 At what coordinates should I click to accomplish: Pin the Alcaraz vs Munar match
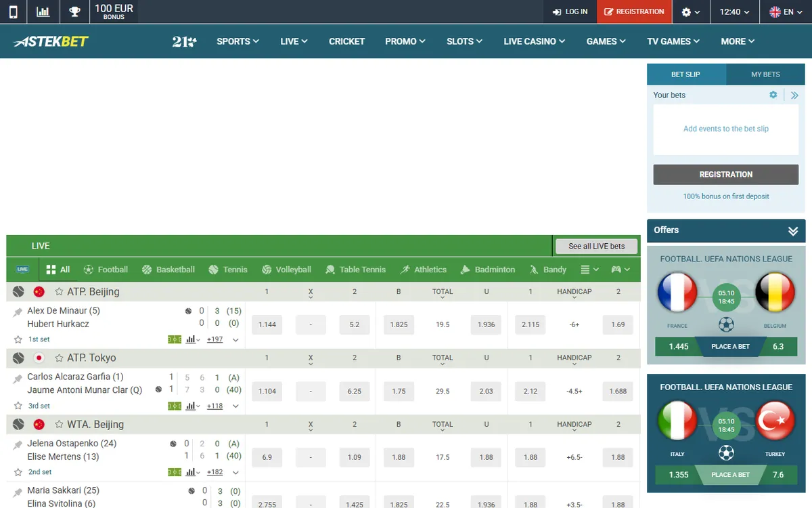pos(18,379)
